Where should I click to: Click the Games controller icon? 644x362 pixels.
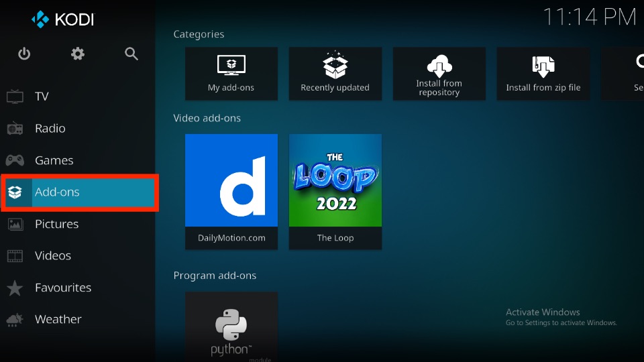tap(15, 160)
